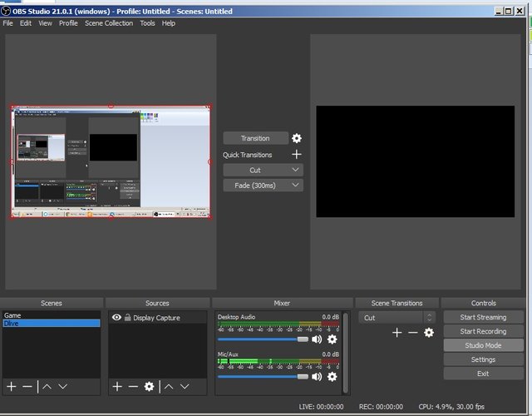Open Fade (300ms) quick transition dropdown arrow
The width and height of the screenshot is (532, 416).
pyautogui.click(x=296, y=185)
